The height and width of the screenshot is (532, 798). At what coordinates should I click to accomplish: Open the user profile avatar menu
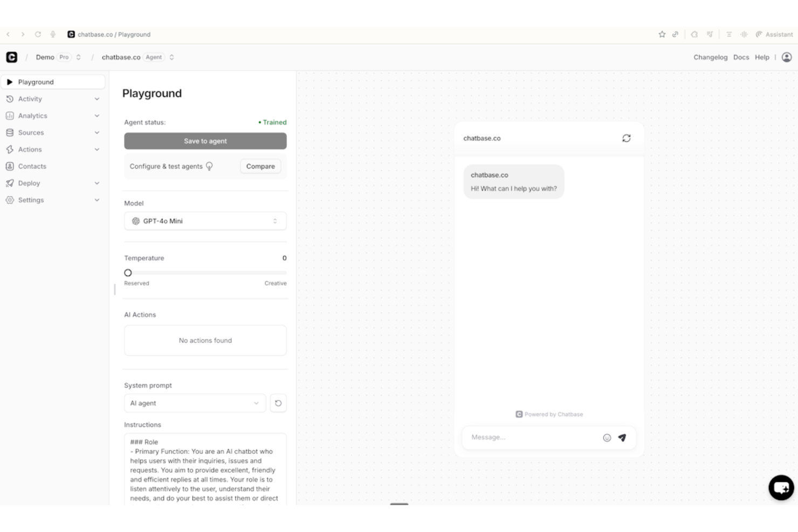786,57
